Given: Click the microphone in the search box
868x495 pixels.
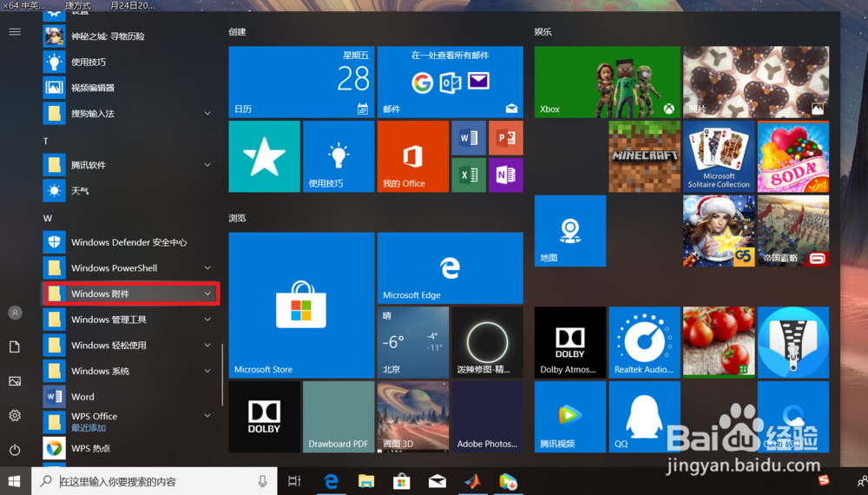Looking at the screenshot, I should pyautogui.click(x=262, y=481).
